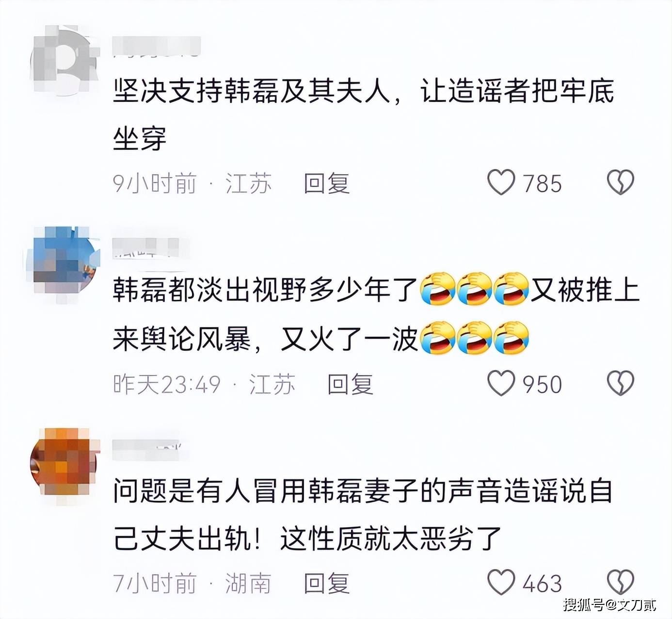Tap 回复 under the 9小时前 comment
This screenshot has width=672, height=619.
327,183
